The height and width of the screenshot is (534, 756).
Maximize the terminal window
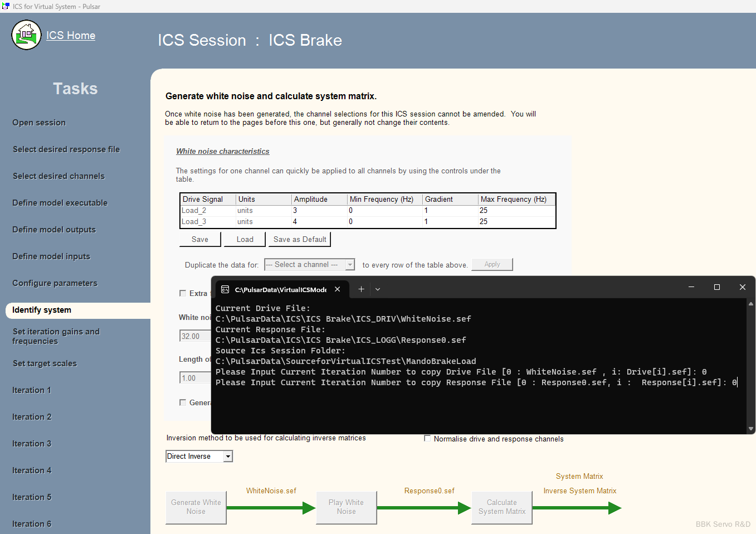tap(716, 287)
